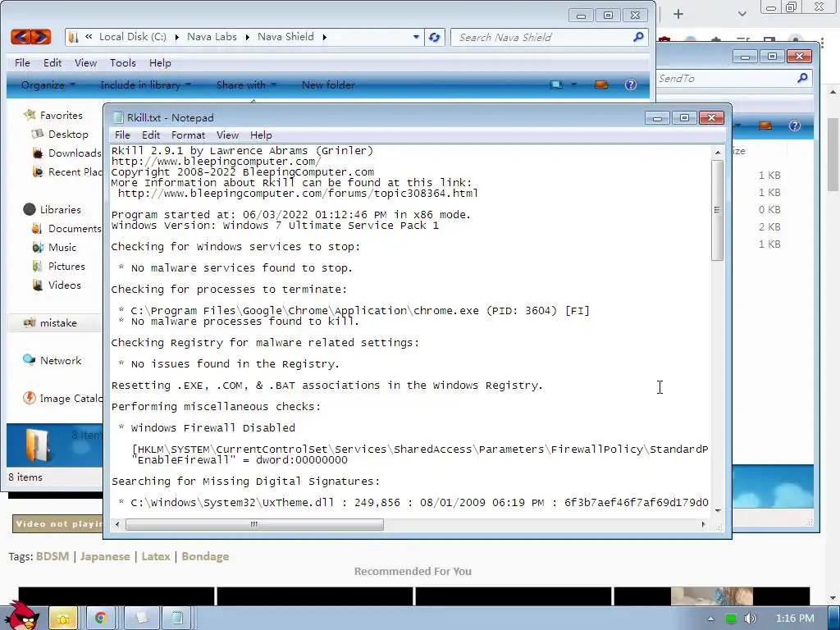Open Image Catalog in the navigation pane

click(71, 398)
